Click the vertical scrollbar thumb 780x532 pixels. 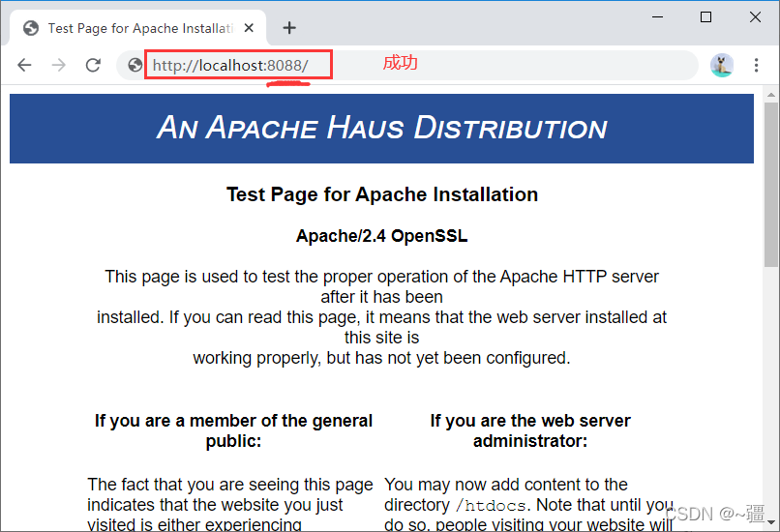pyautogui.click(x=771, y=184)
